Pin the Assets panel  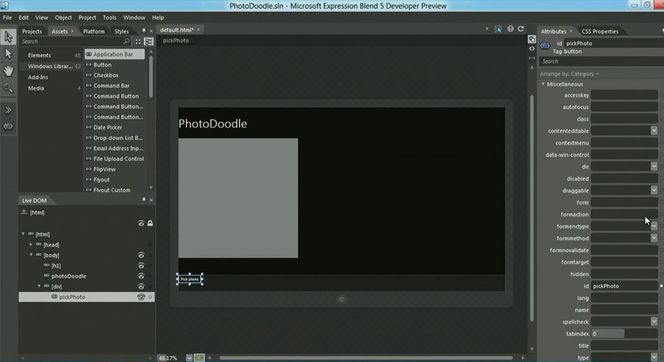pyautogui.click(x=144, y=30)
